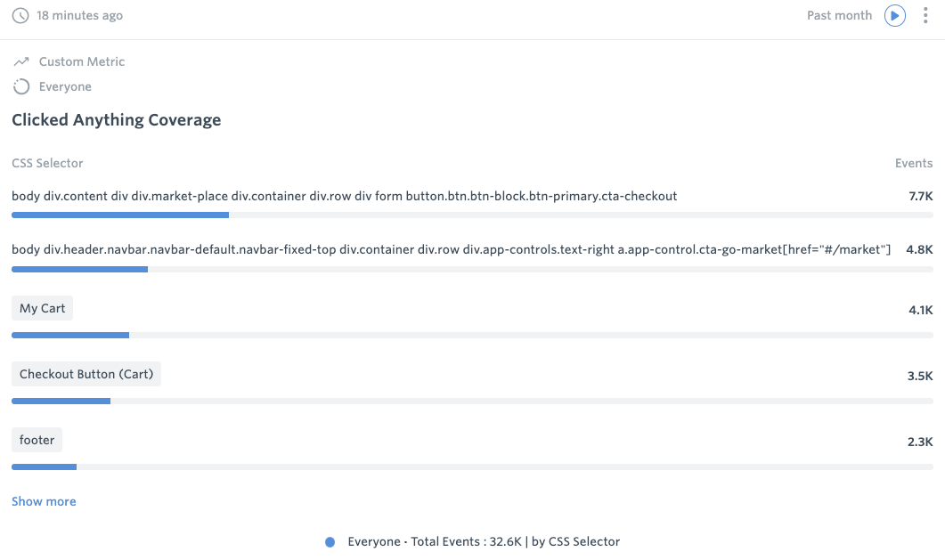Click the Everyone segment circle icon

(21, 86)
